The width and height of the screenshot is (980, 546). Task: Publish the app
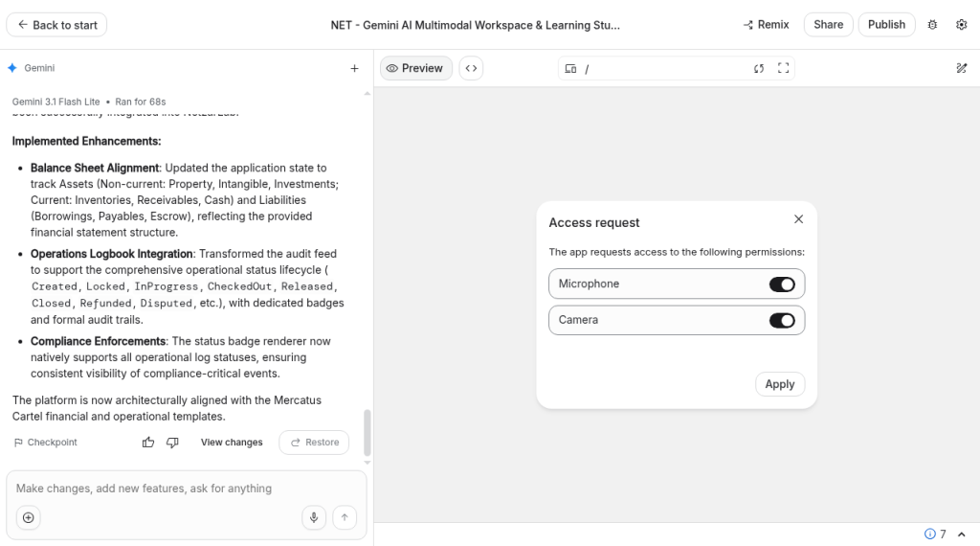(886, 24)
